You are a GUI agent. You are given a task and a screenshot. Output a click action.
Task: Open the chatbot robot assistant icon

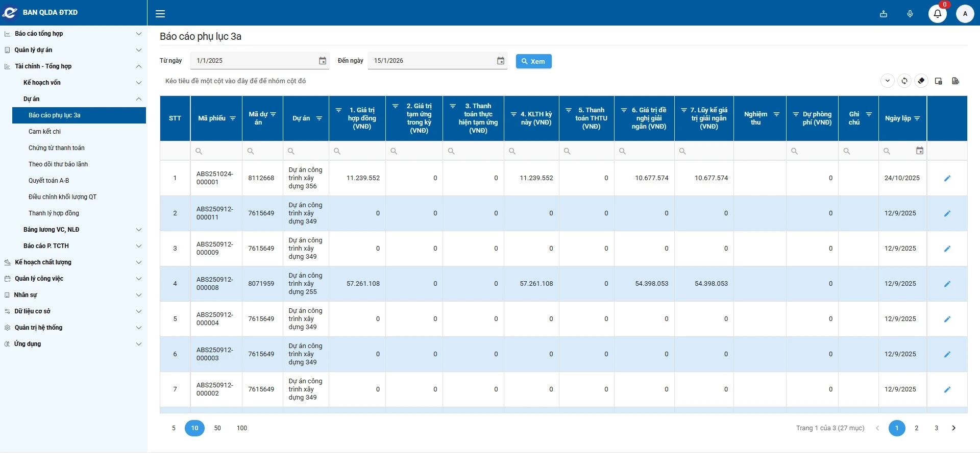pos(884,14)
